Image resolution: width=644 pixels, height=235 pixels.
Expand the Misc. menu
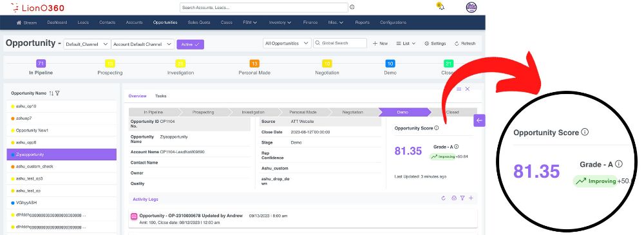pyautogui.click(x=336, y=23)
